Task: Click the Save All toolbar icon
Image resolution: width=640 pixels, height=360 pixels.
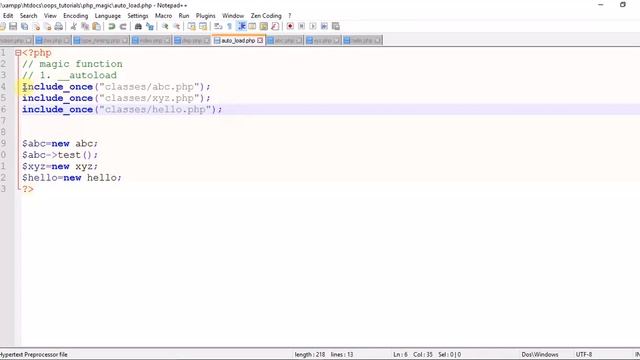Action: click(x=24, y=27)
